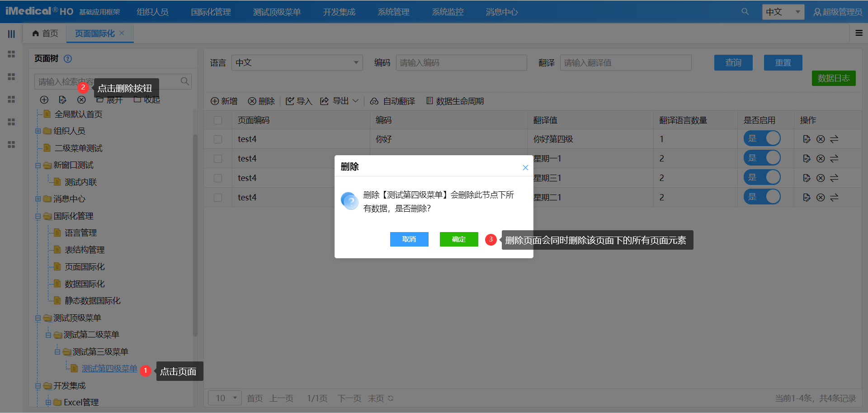This screenshot has width=868, height=413.
Task: Confirm deletion with the 确定 button
Action: point(459,239)
